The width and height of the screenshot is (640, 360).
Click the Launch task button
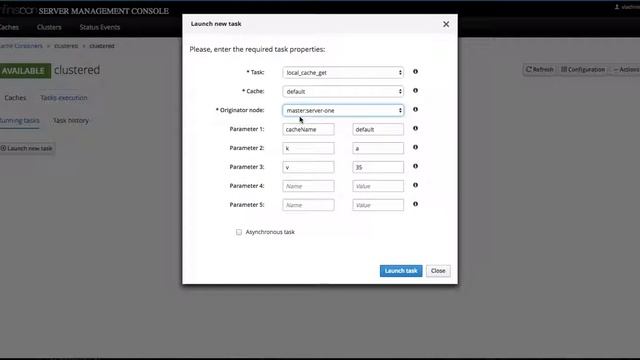click(401, 271)
